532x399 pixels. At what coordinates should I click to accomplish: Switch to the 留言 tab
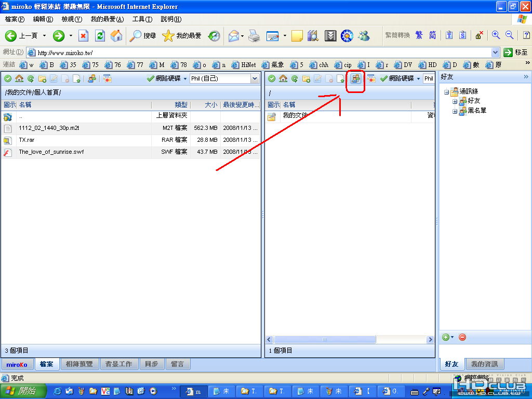pyautogui.click(x=178, y=364)
